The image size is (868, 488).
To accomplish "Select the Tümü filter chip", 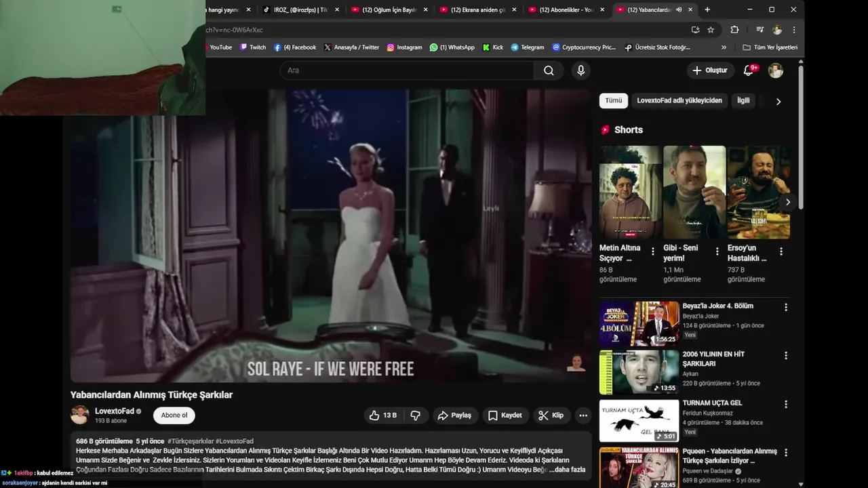I will point(613,100).
